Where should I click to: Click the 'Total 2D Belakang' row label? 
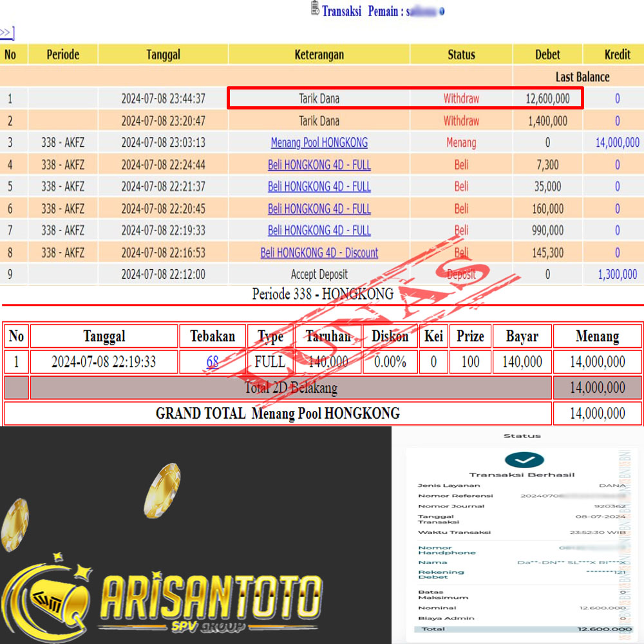click(x=291, y=387)
